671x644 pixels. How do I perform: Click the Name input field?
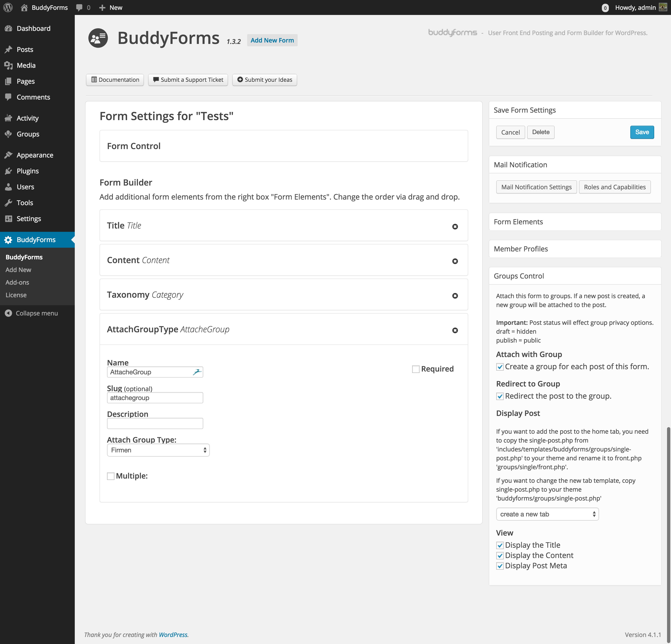click(x=155, y=372)
